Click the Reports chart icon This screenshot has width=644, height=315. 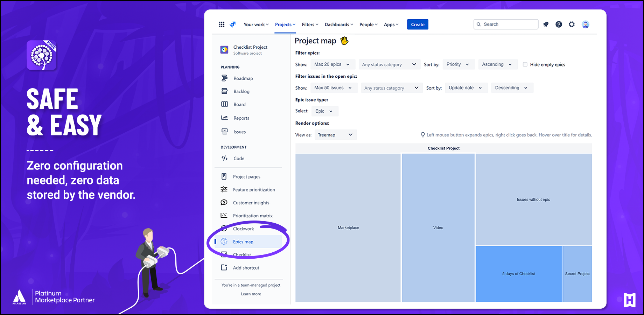click(x=224, y=118)
